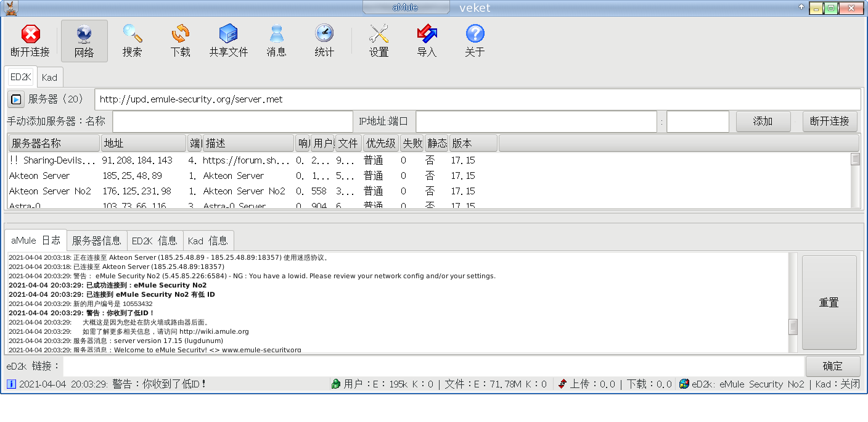The width and height of the screenshot is (868, 422).
Task: Click status bar text 上传: 0.0
Action: pyautogui.click(x=592, y=384)
